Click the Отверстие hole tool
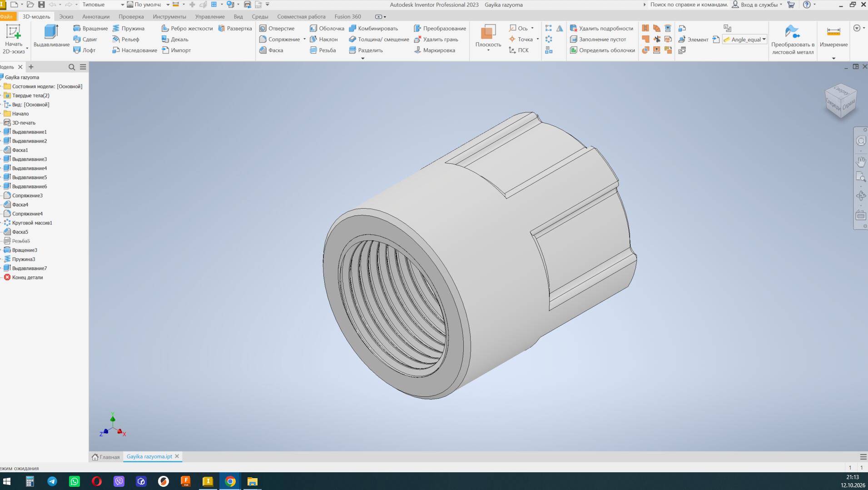 [277, 28]
